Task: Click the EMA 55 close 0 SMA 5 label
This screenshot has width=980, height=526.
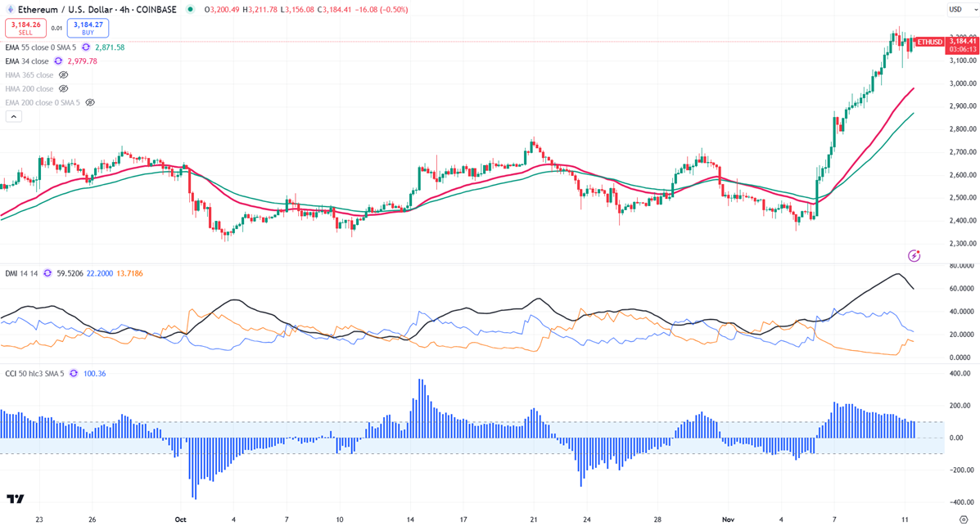Action: (x=41, y=47)
